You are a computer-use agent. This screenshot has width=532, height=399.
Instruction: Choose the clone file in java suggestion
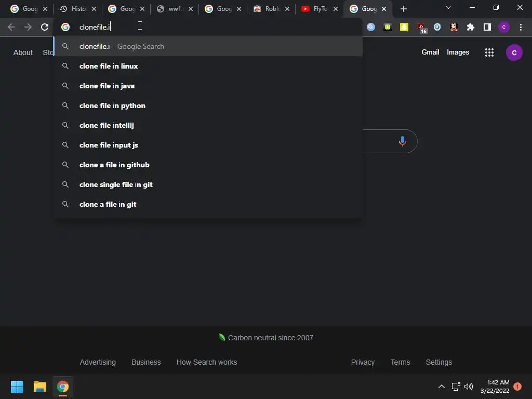click(208, 86)
